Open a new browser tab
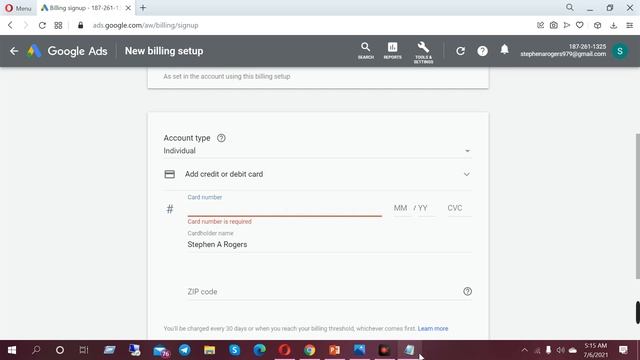The height and width of the screenshot is (360, 640). coord(143,8)
